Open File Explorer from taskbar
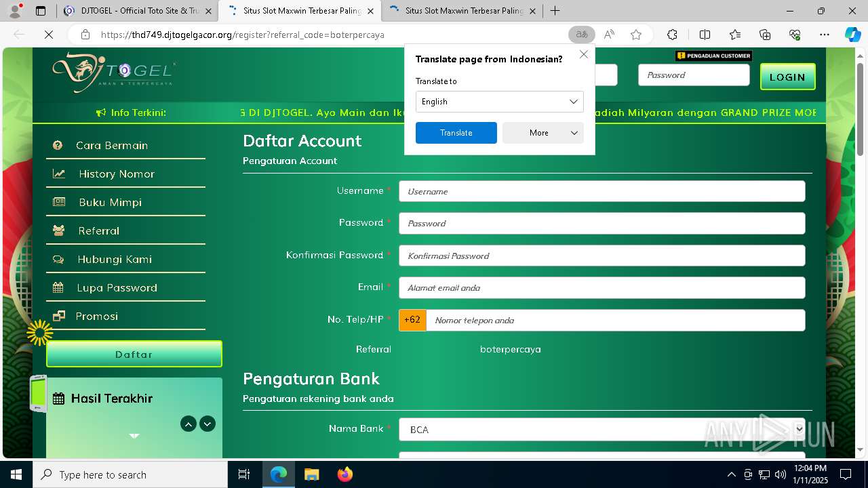This screenshot has width=868, height=488. [311, 474]
